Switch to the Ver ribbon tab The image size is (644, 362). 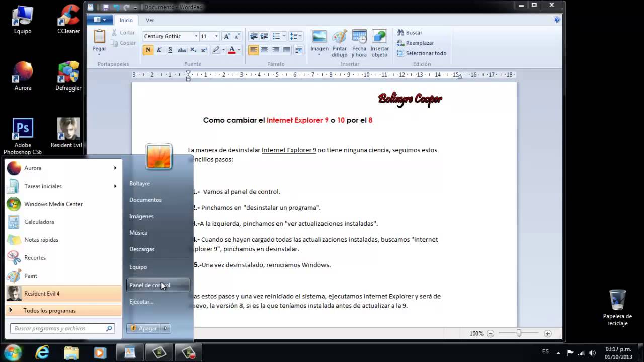tap(150, 20)
